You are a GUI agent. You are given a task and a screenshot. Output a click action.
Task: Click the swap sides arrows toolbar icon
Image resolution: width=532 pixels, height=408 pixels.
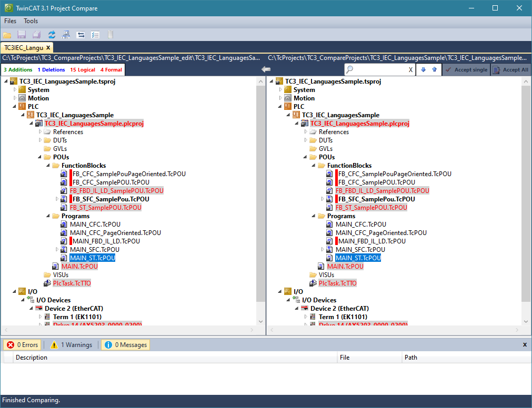coord(81,35)
